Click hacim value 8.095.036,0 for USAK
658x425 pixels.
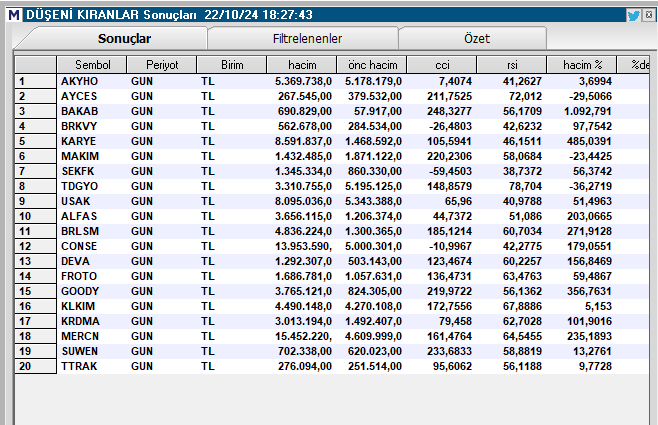coord(303,201)
